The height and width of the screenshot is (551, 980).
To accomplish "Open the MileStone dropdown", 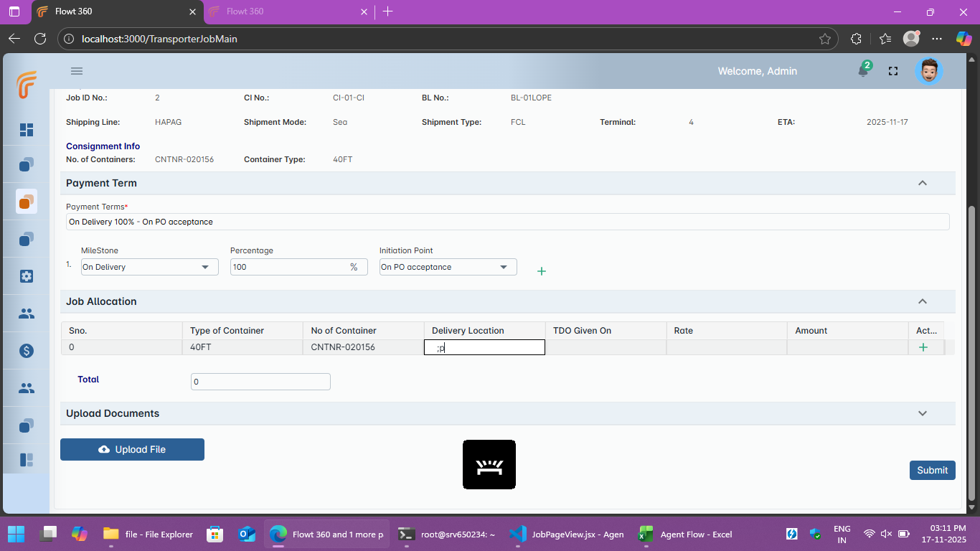I will 149,267.
